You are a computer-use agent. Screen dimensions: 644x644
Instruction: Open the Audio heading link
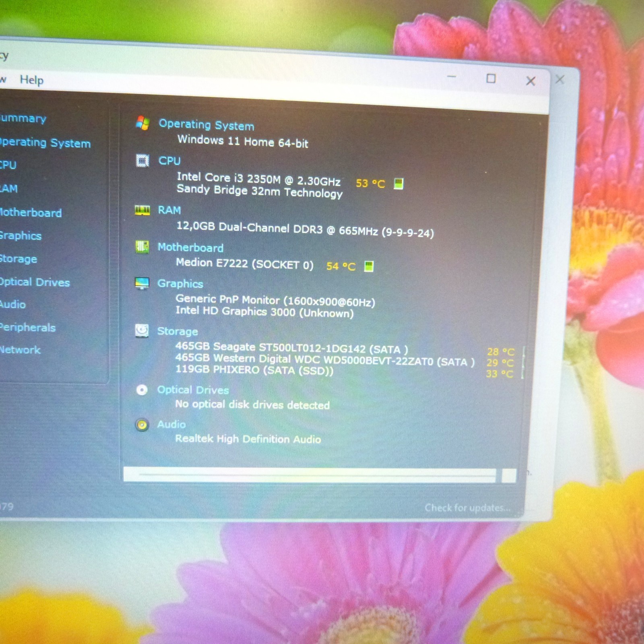171,424
